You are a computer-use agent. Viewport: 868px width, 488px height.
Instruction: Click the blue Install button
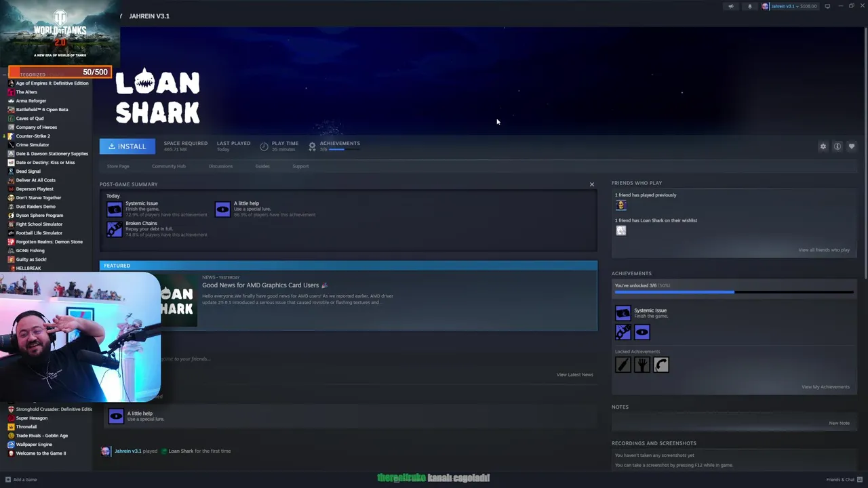[127, 146]
